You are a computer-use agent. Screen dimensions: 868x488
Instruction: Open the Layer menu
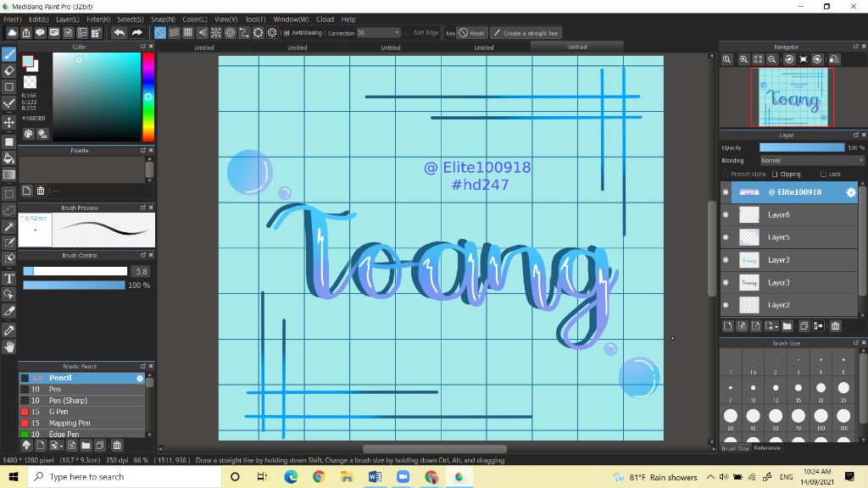click(68, 19)
